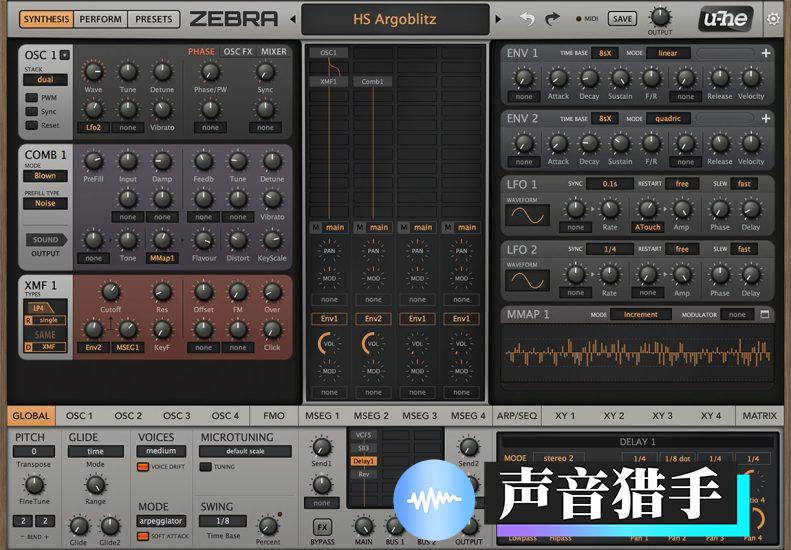791x550 pixels.
Task: Go to previous preset arrow
Action: point(293,19)
